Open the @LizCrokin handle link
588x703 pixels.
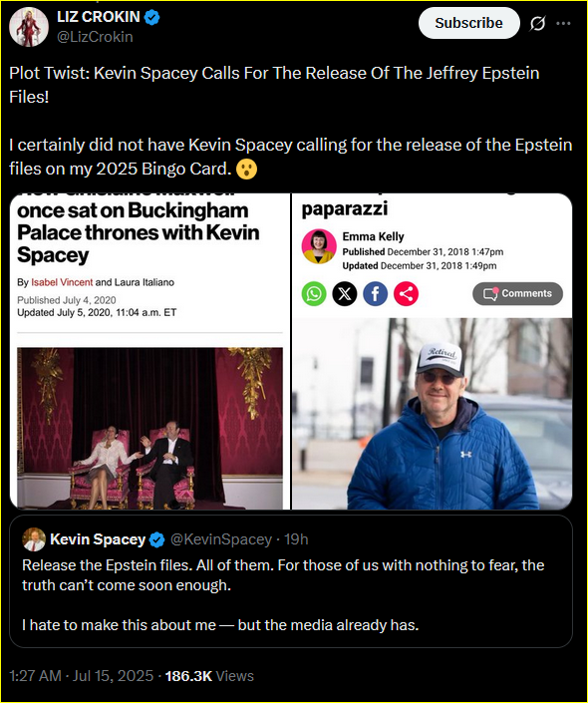[x=95, y=37]
